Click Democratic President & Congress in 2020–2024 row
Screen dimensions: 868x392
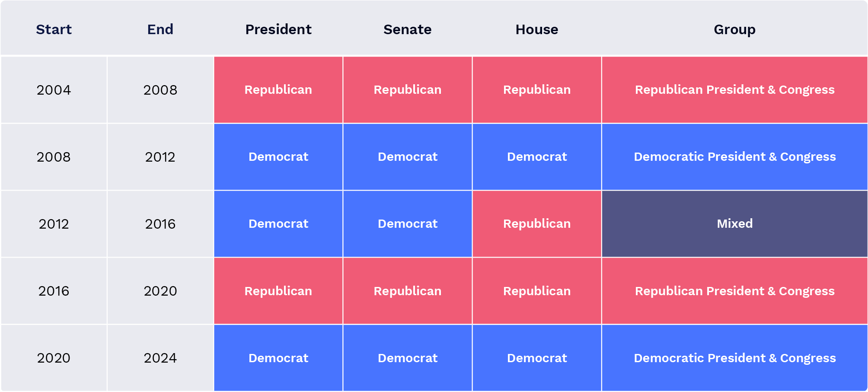(x=734, y=358)
